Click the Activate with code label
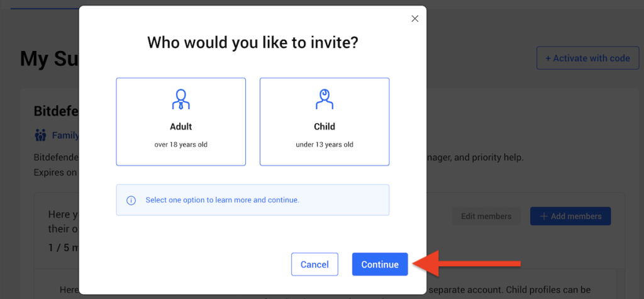Viewport: 644px width, 299px height. click(591, 58)
